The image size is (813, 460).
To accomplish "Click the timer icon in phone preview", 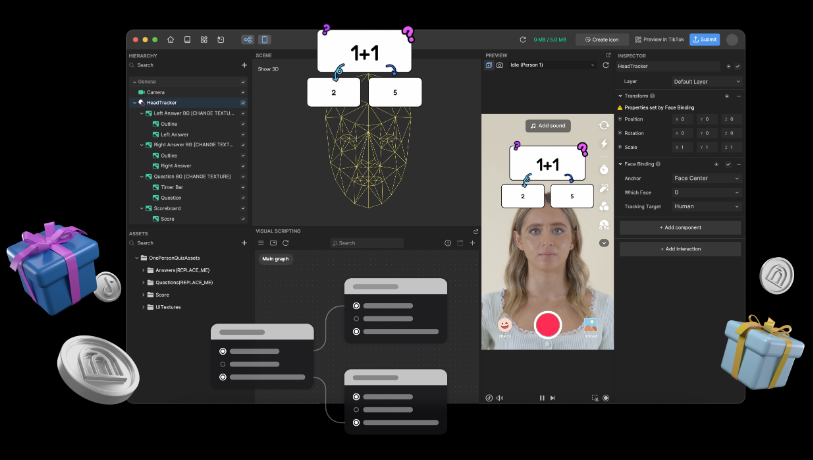I will [x=604, y=168].
